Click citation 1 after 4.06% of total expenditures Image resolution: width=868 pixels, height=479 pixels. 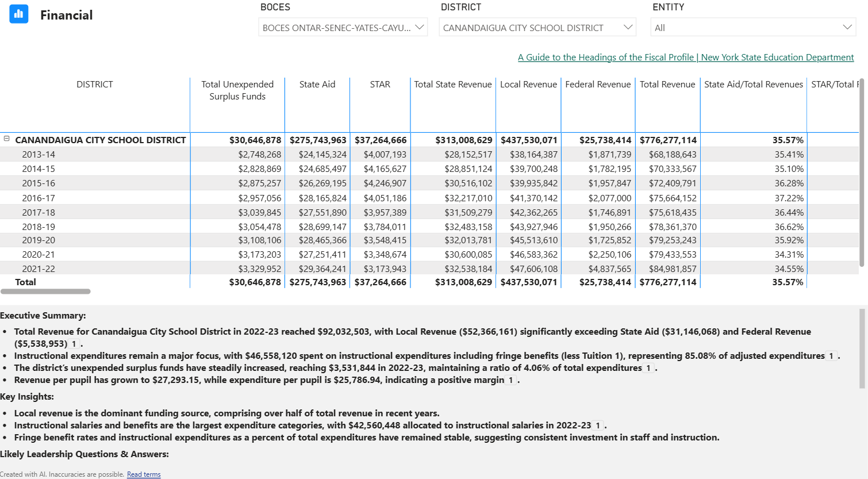click(x=648, y=368)
